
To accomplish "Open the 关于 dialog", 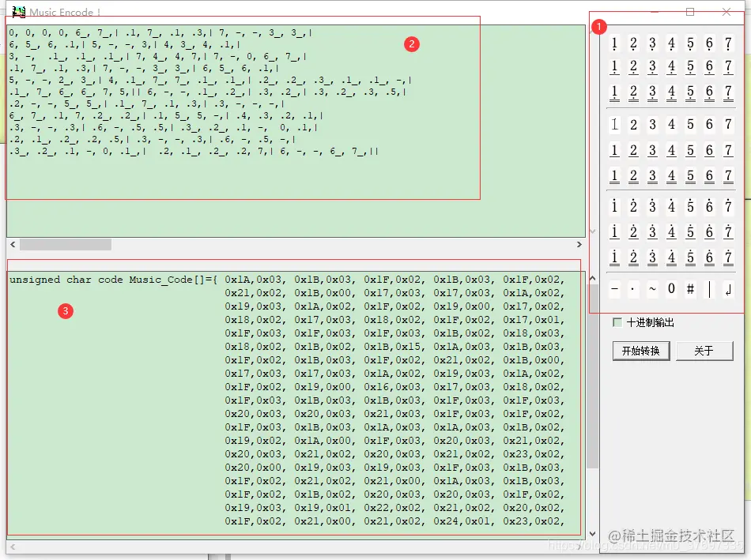I will 704,351.
